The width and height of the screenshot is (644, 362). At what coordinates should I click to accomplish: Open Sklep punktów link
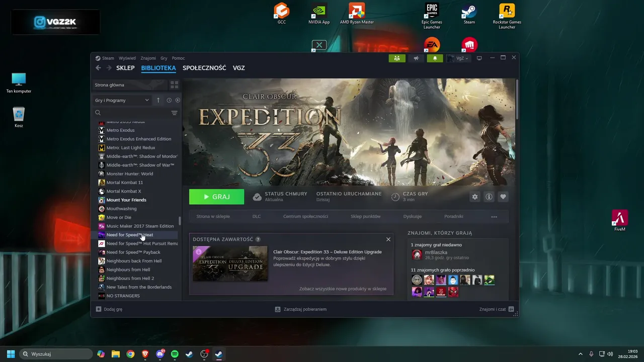coord(365,216)
